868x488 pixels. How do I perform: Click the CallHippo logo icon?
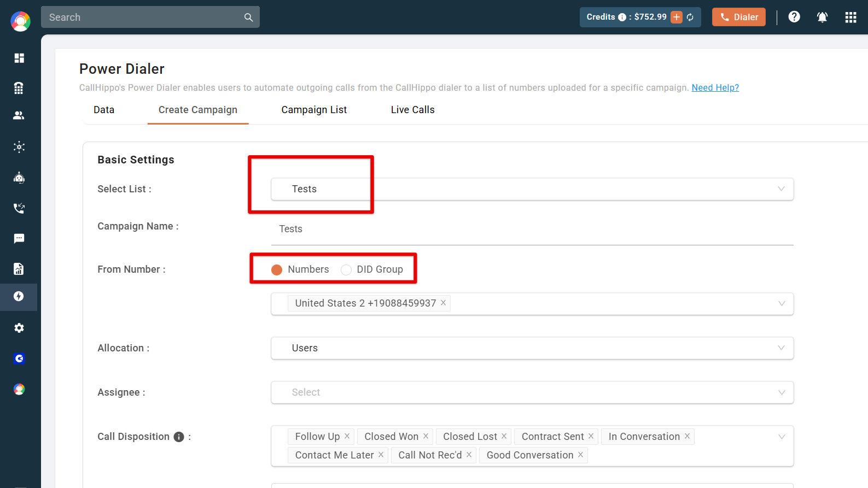[x=20, y=21]
